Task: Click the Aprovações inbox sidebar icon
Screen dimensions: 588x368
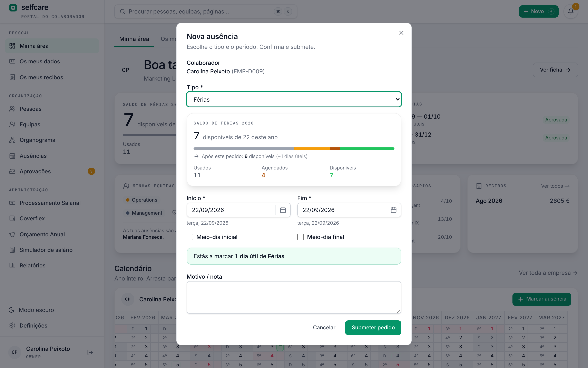Action: click(12, 171)
